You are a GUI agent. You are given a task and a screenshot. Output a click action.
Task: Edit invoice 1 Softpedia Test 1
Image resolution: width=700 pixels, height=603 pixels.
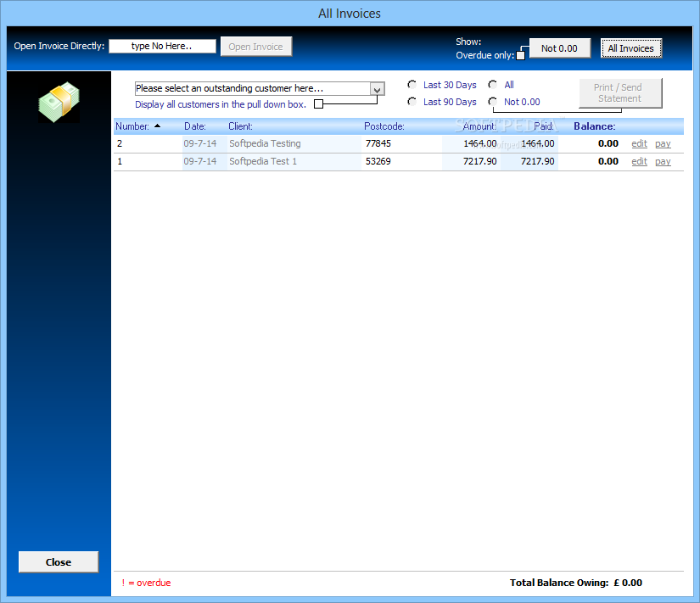click(x=639, y=162)
